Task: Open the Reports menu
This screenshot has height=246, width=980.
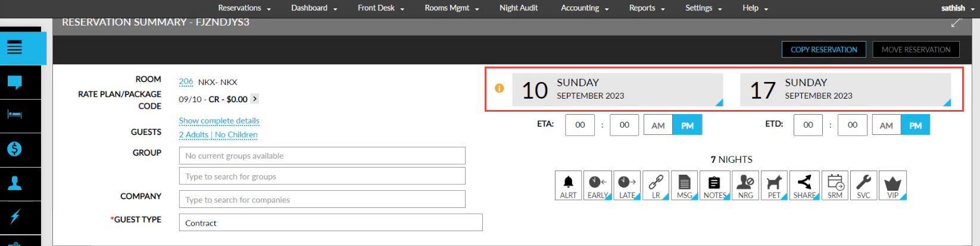Action: click(x=647, y=8)
